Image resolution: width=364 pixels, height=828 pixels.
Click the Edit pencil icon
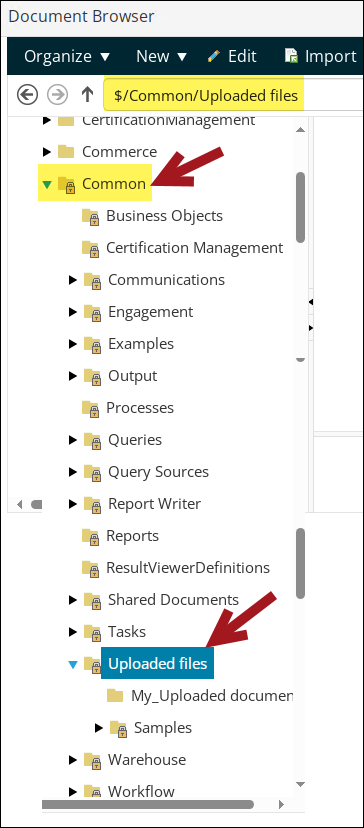tap(214, 56)
